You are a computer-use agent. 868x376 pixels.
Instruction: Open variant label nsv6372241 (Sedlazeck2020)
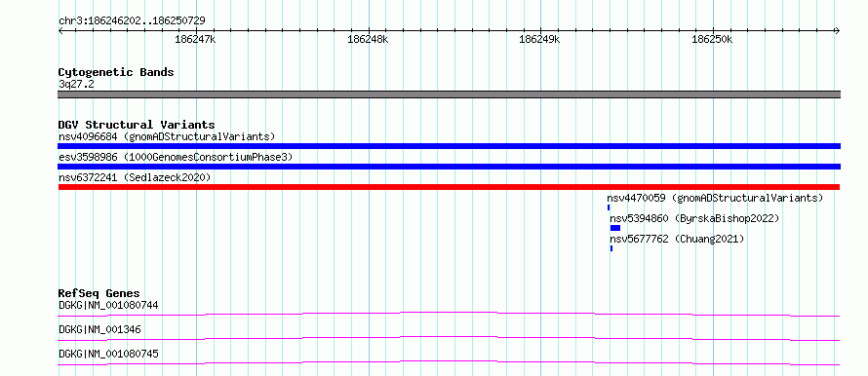coord(135,177)
